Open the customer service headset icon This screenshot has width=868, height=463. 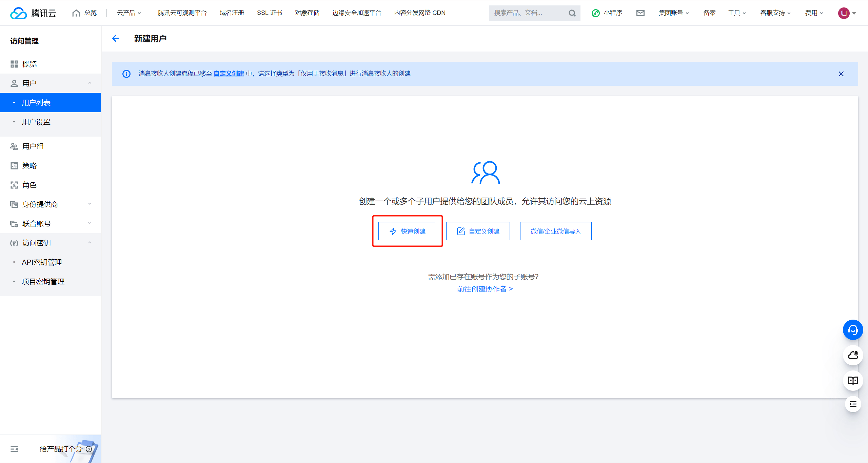click(853, 329)
